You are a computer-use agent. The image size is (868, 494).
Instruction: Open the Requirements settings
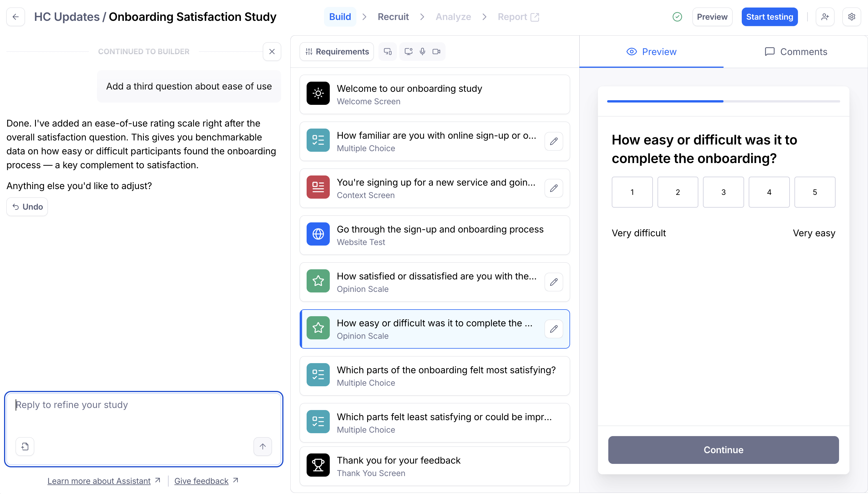point(336,52)
